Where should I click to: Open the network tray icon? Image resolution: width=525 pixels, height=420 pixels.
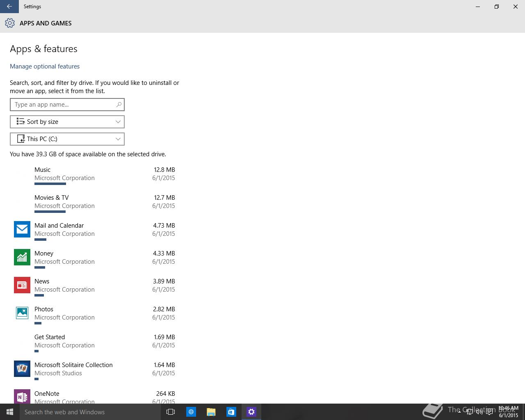pyautogui.click(x=469, y=412)
